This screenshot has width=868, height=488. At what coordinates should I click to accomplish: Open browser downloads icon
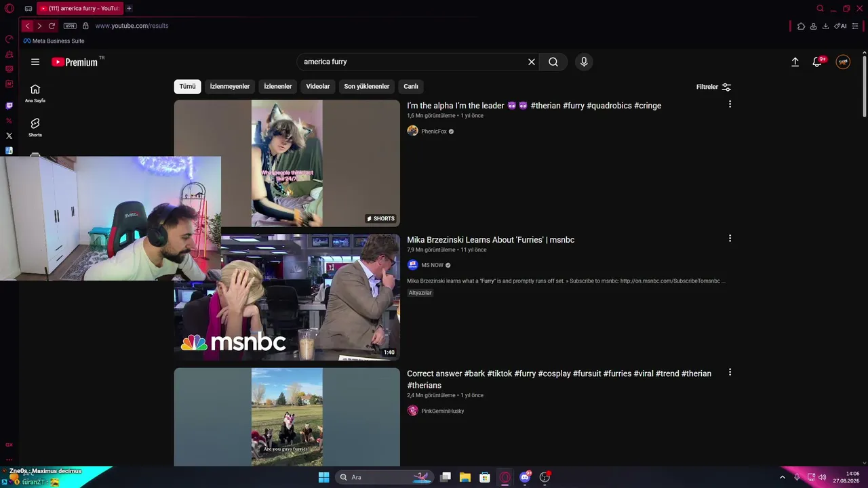(x=825, y=26)
